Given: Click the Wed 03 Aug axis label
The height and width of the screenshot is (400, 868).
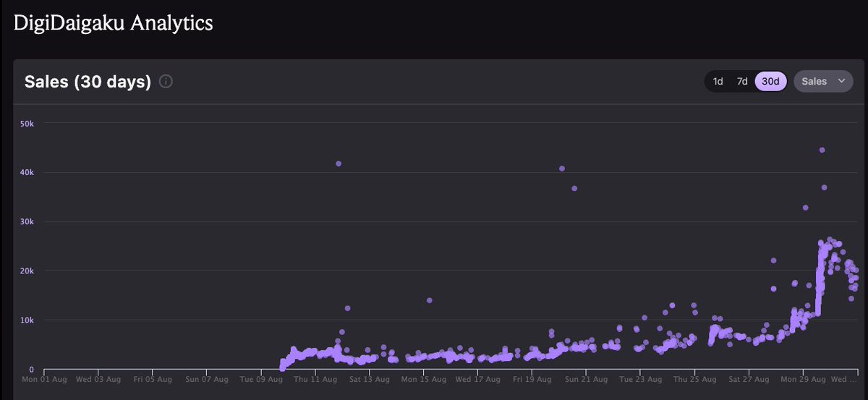Looking at the screenshot, I should click(x=99, y=378).
